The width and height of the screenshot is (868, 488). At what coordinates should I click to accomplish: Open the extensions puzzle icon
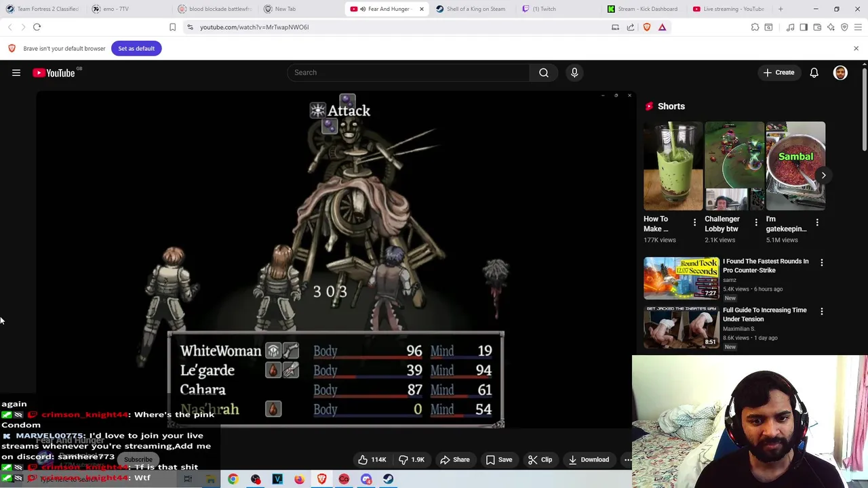point(755,27)
